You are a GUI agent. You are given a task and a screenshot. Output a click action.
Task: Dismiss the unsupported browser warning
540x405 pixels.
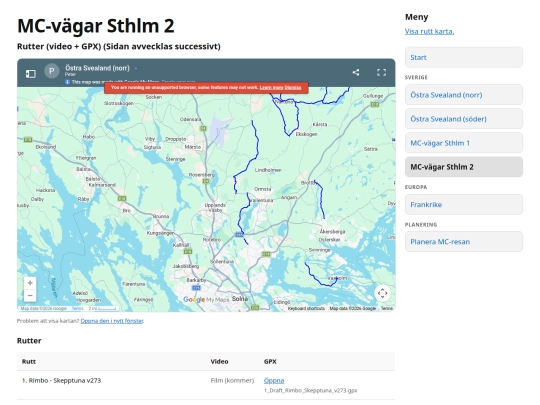293,87
